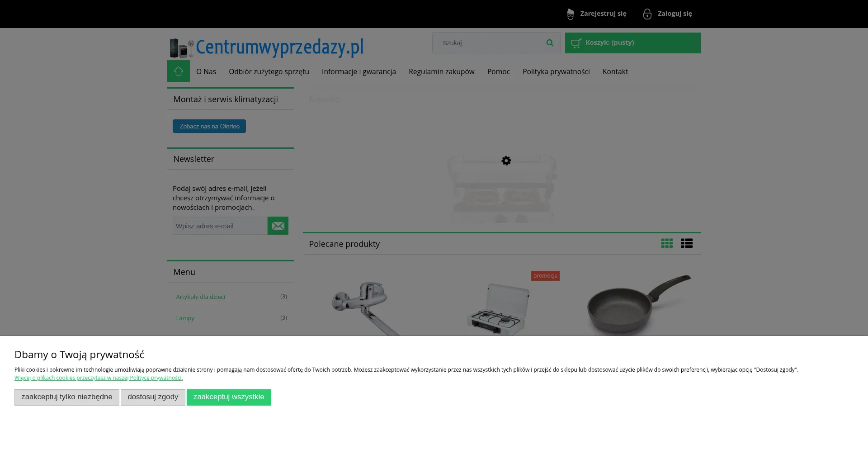
Task: Open the cookie privacy policy link
Action: pyautogui.click(x=99, y=378)
